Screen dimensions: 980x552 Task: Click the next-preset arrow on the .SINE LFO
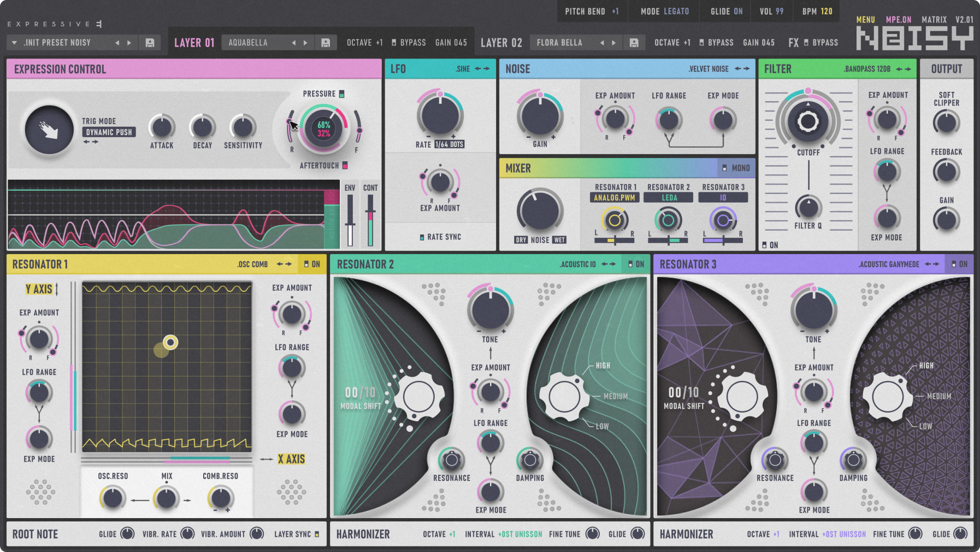click(x=485, y=68)
